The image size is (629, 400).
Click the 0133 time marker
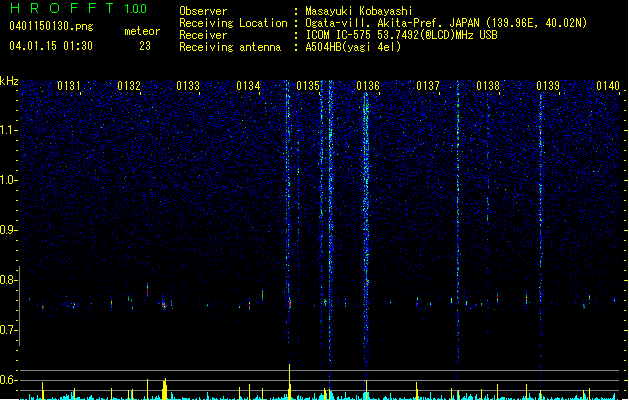coord(188,86)
